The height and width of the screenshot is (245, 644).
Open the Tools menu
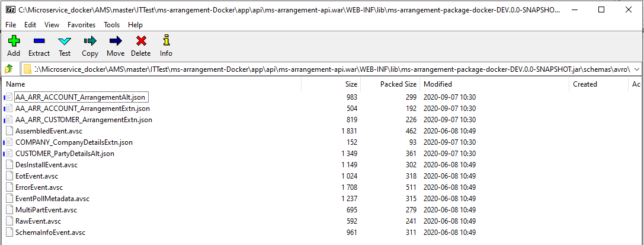click(111, 25)
